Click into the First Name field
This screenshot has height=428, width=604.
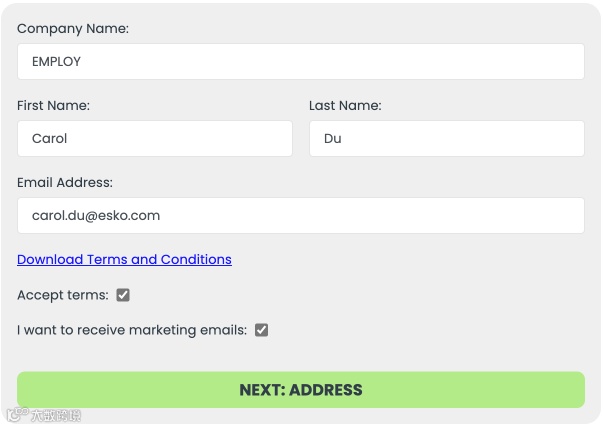click(x=155, y=138)
